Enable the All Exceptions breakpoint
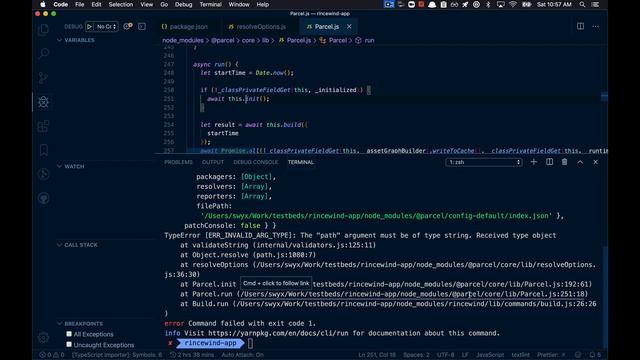 pyautogui.click(x=69, y=334)
